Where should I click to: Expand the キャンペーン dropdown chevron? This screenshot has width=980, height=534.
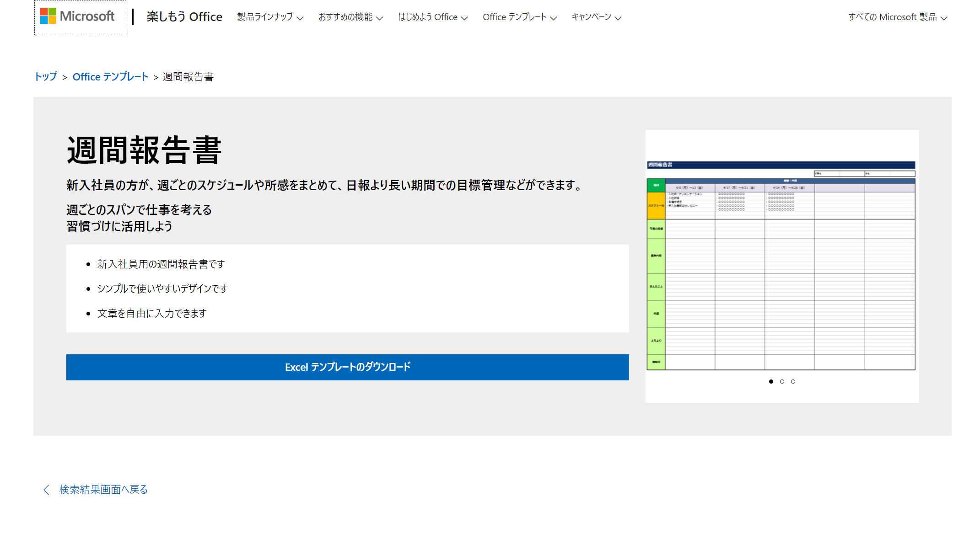coord(619,18)
